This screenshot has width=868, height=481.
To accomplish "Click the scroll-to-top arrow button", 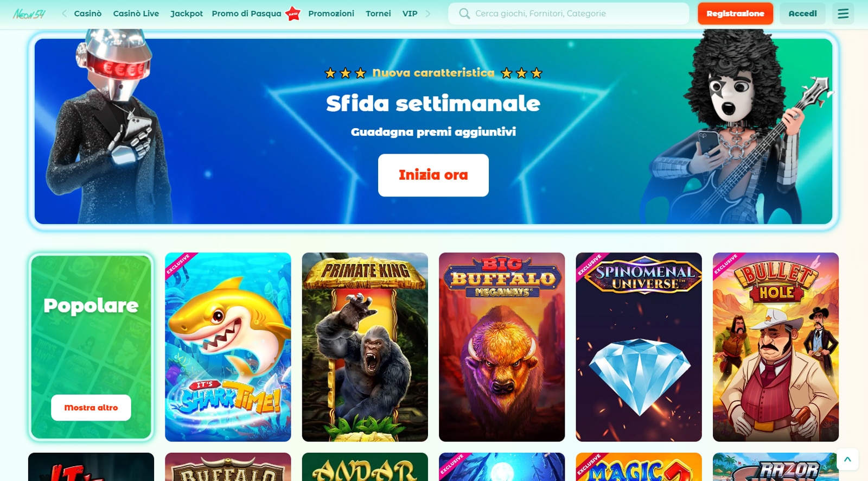I will point(847,459).
